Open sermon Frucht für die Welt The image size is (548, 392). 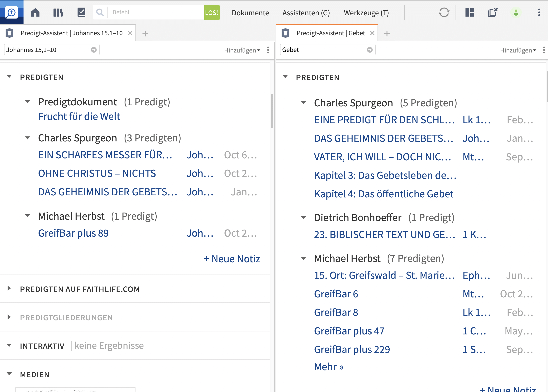(x=79, y=117)
